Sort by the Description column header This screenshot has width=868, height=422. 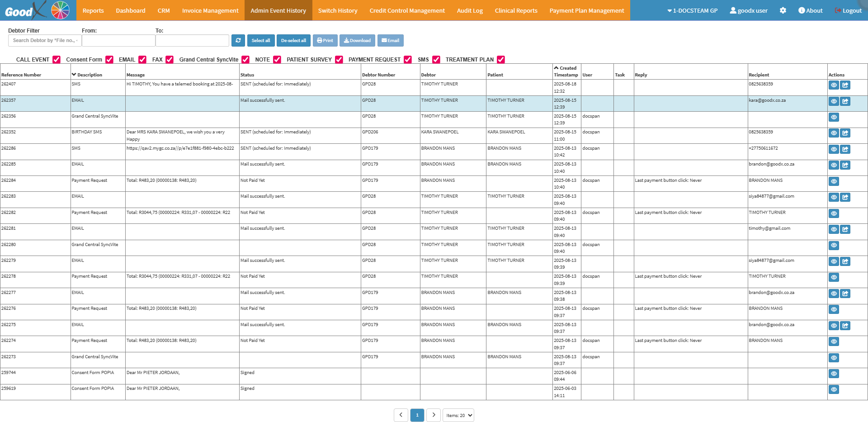(89, 75)
